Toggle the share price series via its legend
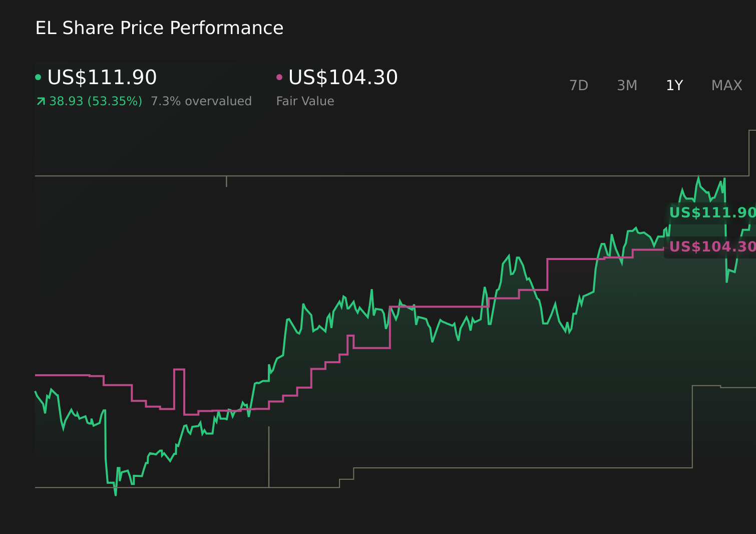This screenshot has width=756, height=534. point(102,78)
